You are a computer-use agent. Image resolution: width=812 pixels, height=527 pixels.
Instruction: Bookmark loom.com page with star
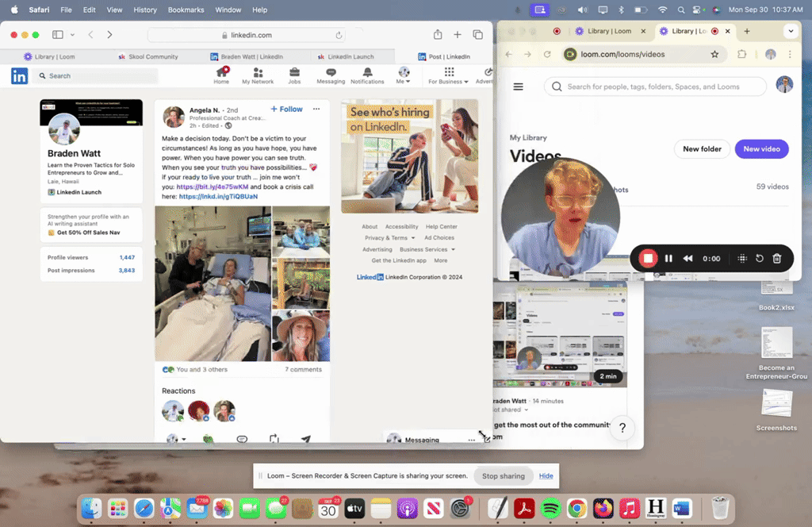[x=714, y=54]
